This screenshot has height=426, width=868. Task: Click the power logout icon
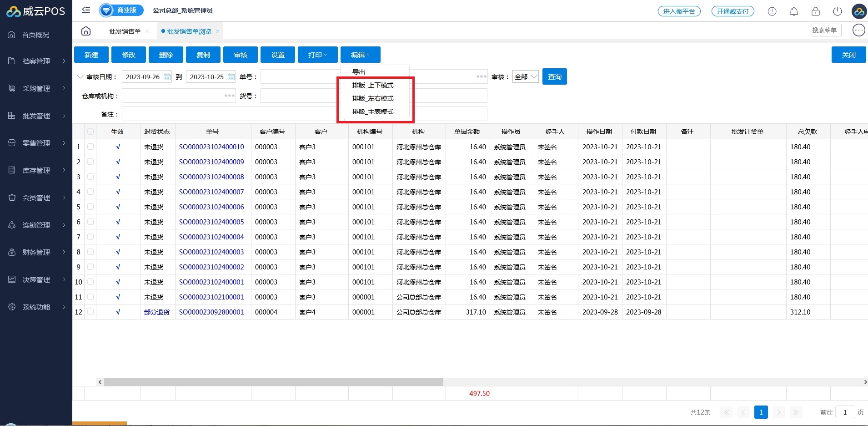(x=837, y=11)
